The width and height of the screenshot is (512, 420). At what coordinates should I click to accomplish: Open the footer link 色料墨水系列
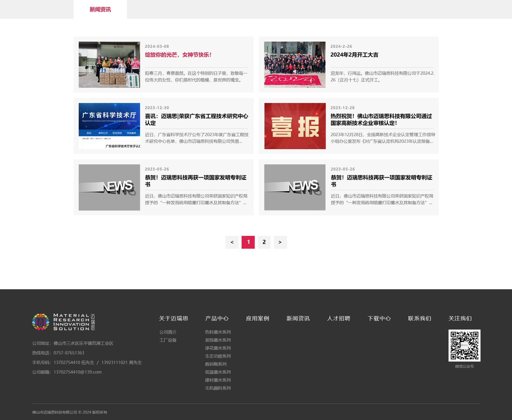coord(218,332)
